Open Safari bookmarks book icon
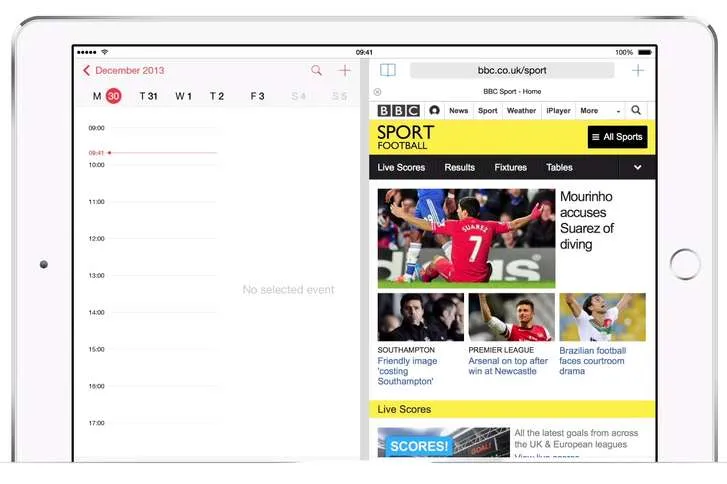Screen dimensions: 727x484 coord(388,70)
